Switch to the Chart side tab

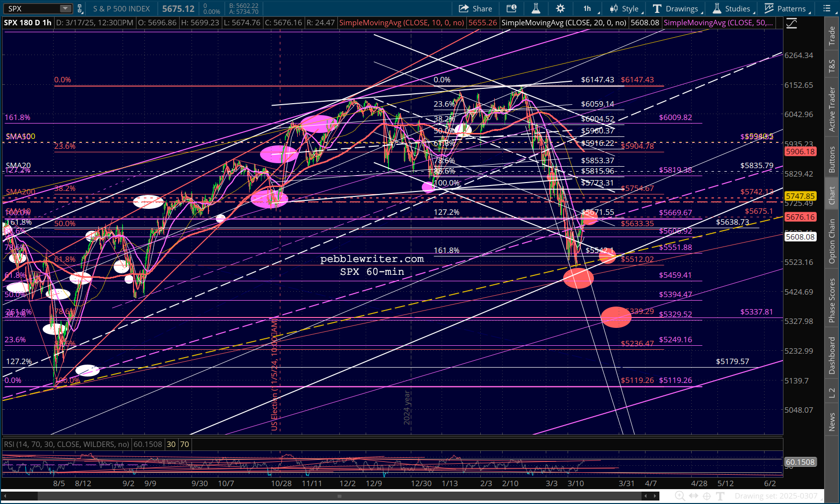(x=832, y=195)
